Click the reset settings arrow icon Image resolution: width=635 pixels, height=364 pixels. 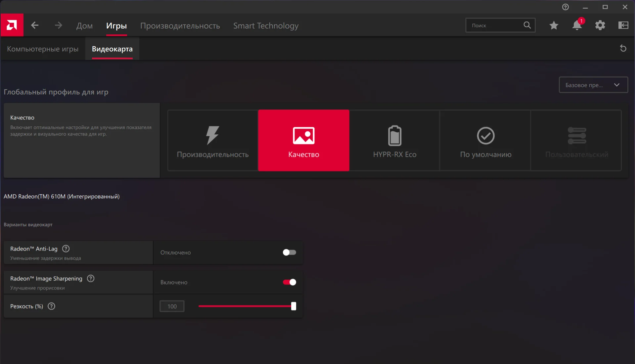(623, 48)
